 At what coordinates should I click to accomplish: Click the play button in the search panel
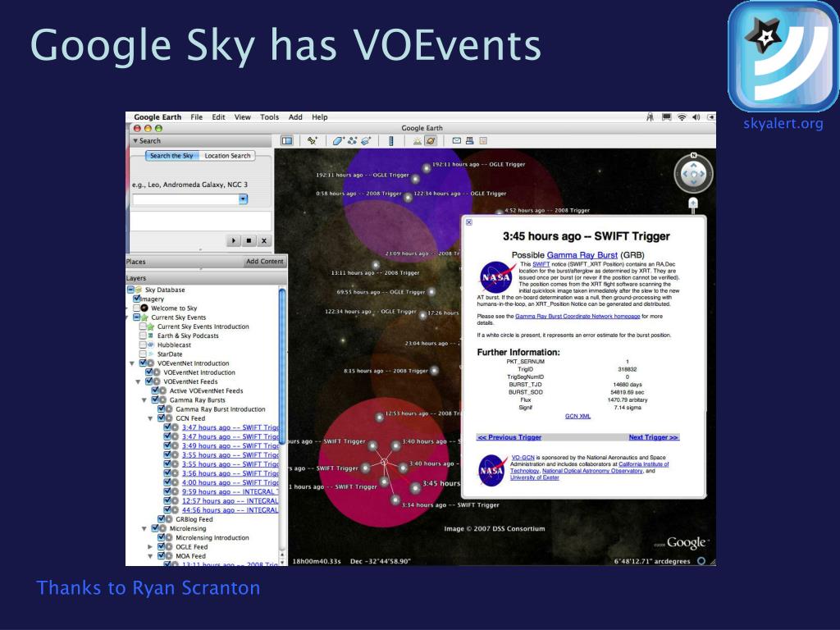[x=234, y=241]
